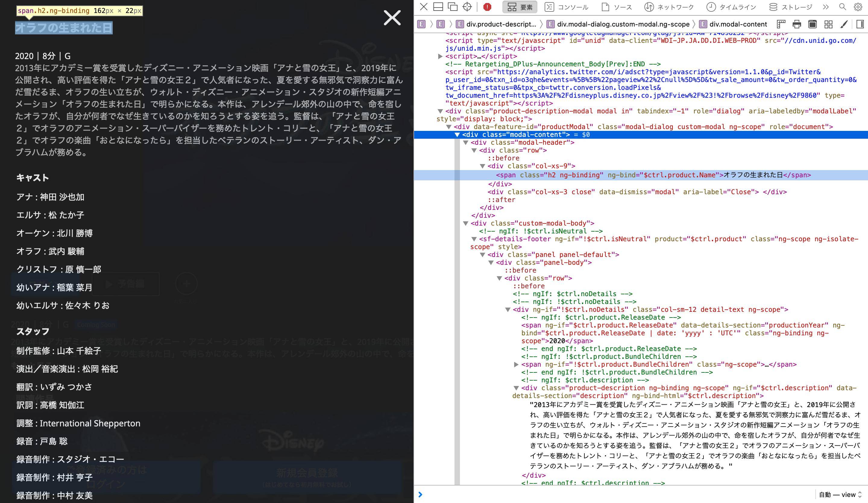Click cast line オラフ : 武内 駿輔
The height and width of the screenshot is (503, 868).
click(x=50, y=251)
